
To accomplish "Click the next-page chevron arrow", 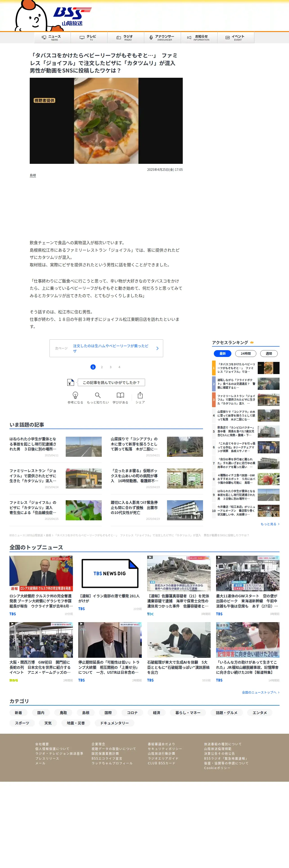I will click(x=157, y=348).
